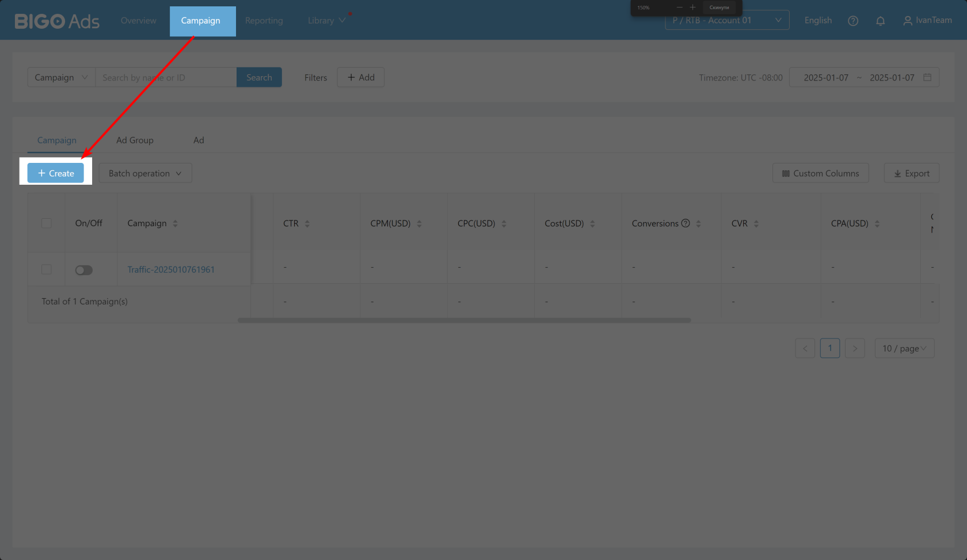Open the English language selector

818,20
